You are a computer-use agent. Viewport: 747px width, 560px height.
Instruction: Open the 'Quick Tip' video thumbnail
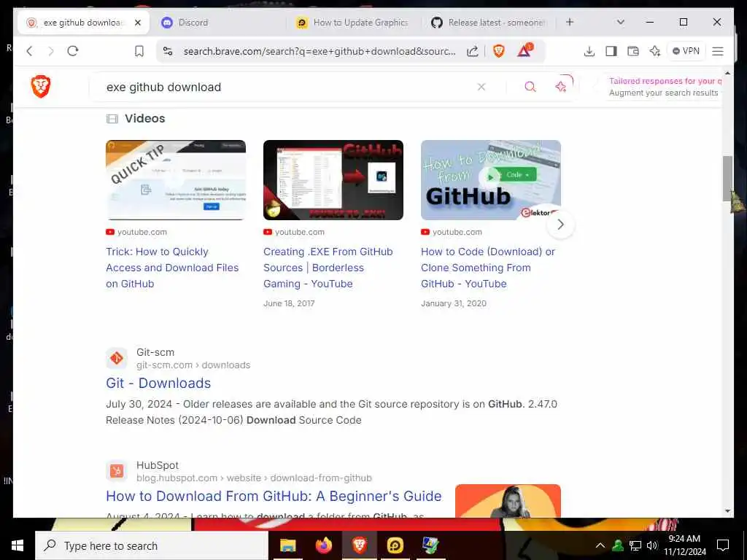click(x=176, y=180)
